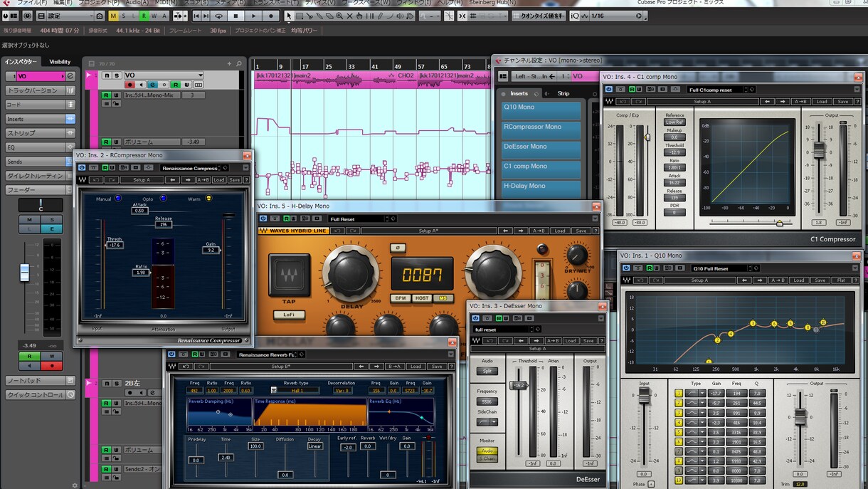
Task: Bypass RCompressor with its power icon
Action: pyautogui.click(x=82, y=168)
